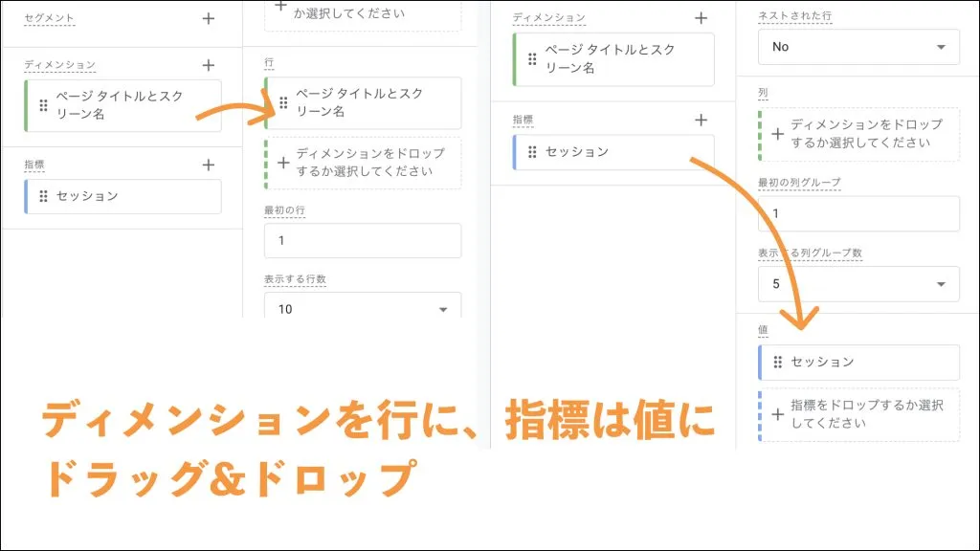Click the plus icon in the 列 dimension drop zone
The width and height of the screenshot is (980, 551).
777,134
